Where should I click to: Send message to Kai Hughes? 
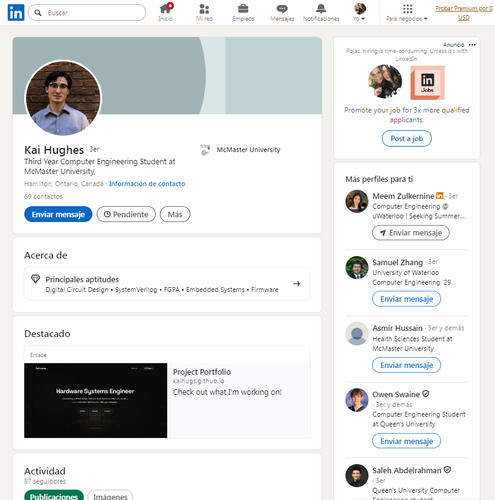58,214
